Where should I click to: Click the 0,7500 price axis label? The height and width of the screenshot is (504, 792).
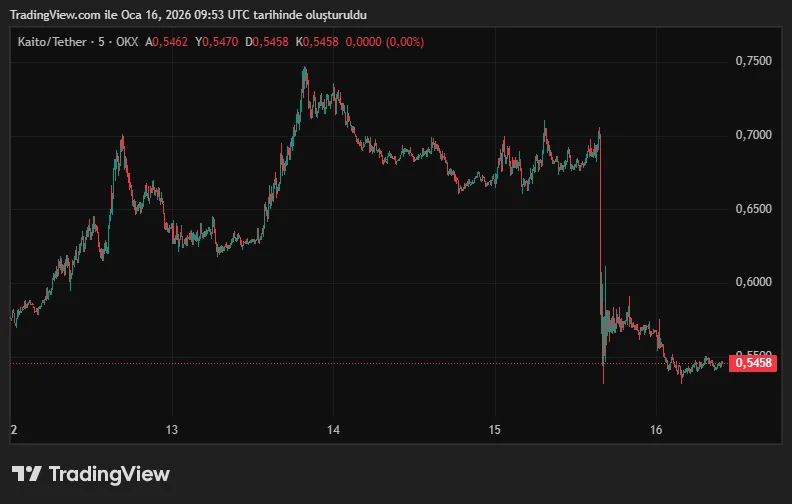click(753, 61)
